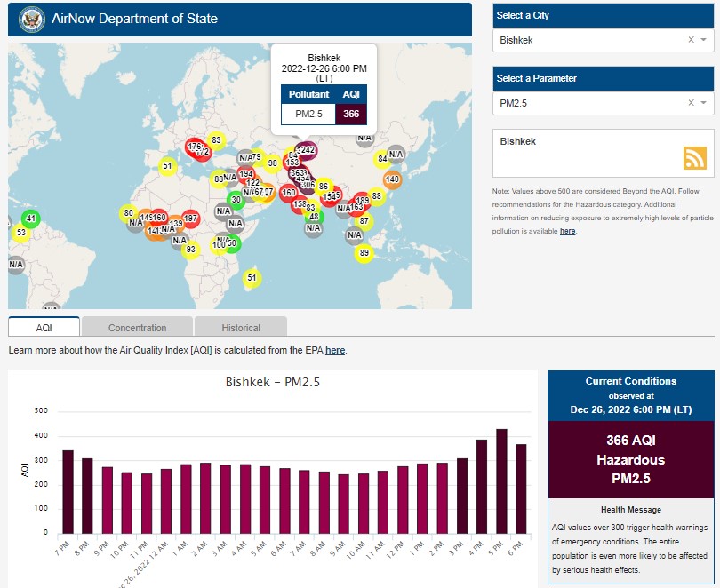Select the green map marker showing 41

(31, 219)
